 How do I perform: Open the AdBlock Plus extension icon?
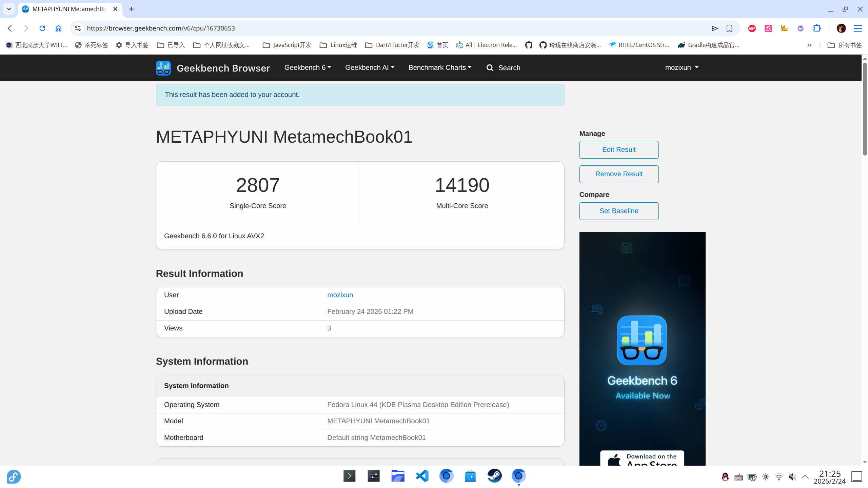tap(752, 28)
